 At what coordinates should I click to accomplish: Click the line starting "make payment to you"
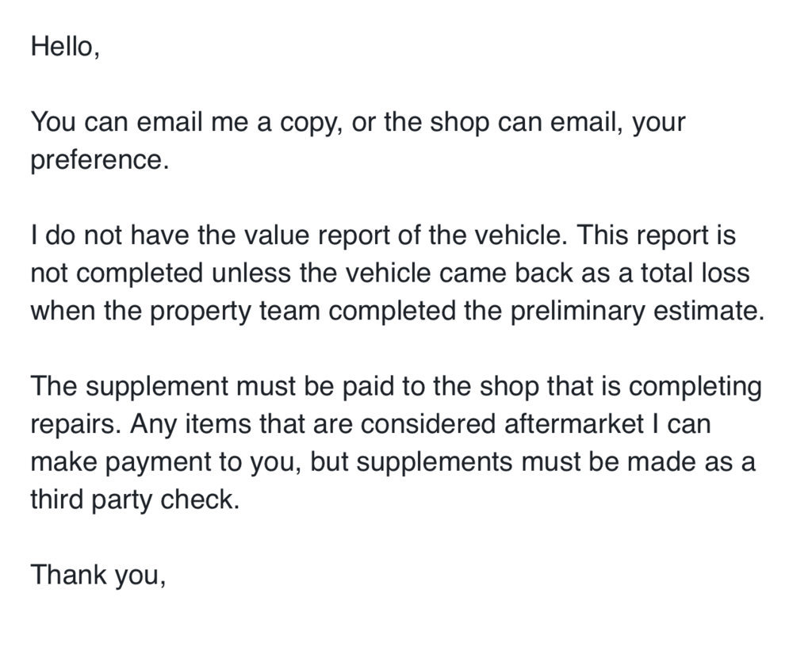pyautogui.click(x=393, y=462)
